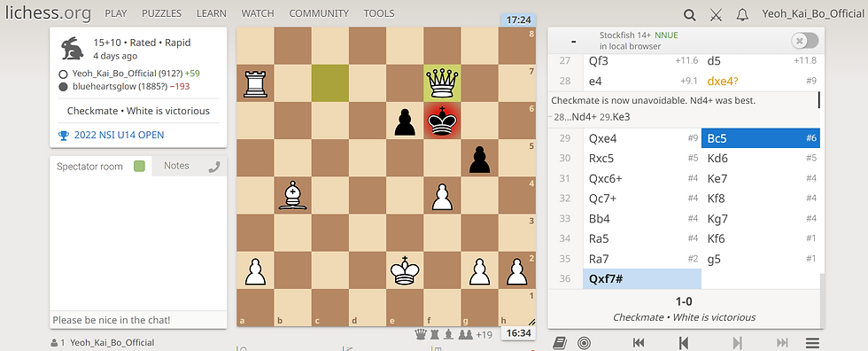Click the white queen on f7
This screenshot has width=868, height=351.
click(x=442, y=83)
